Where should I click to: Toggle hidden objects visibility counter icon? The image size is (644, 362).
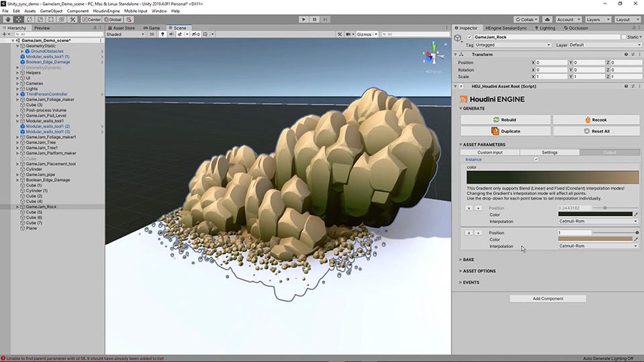point(196,34)
